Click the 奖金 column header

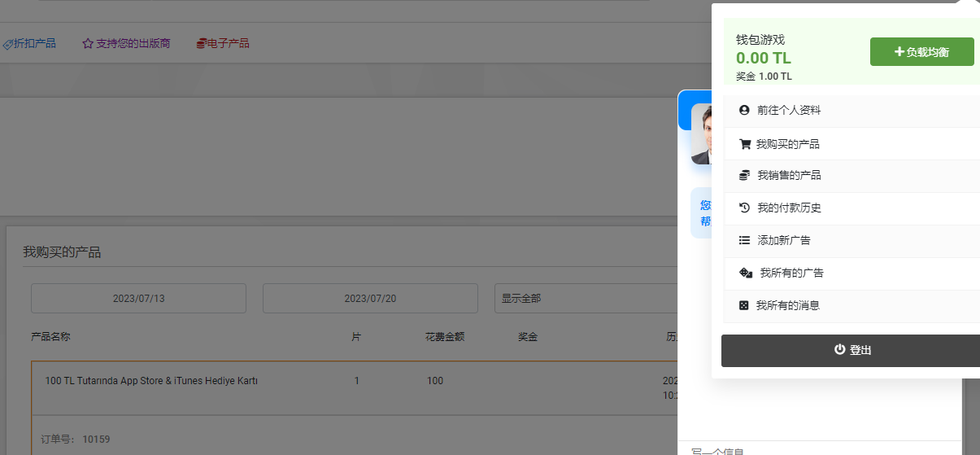[528, 337]
